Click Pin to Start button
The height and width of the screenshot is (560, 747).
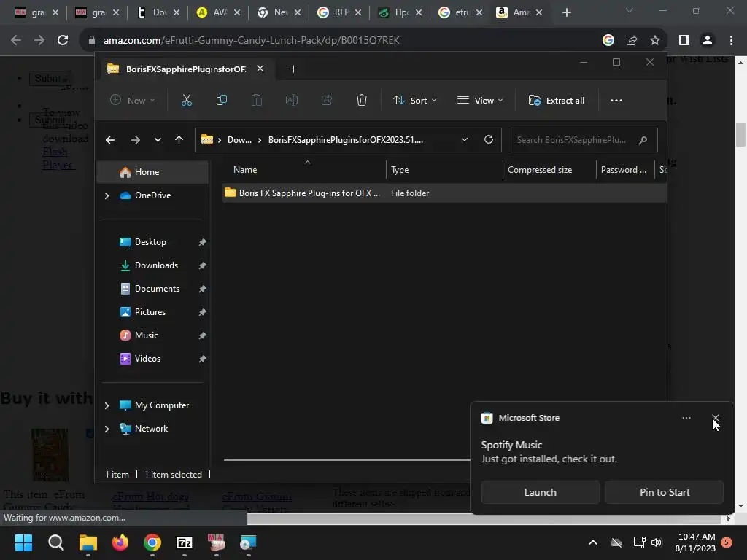(x=664, y=492)
